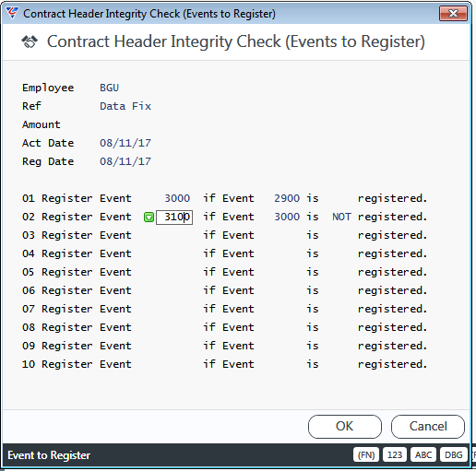476x471 pixels.
Task: Click the Ref value Data Fix
Action: 125,106
